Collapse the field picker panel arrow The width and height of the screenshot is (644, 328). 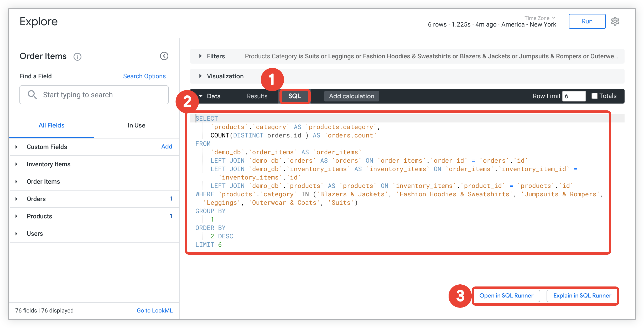[x=164, y=56]
